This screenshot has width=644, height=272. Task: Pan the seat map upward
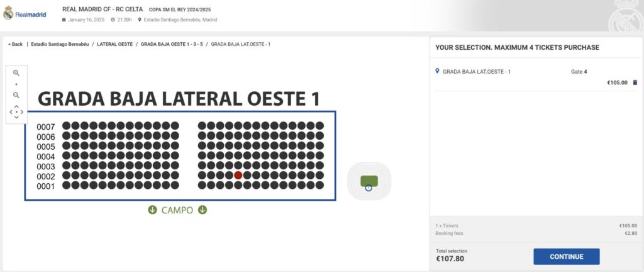pyautogui.click(x=16, y=106)
